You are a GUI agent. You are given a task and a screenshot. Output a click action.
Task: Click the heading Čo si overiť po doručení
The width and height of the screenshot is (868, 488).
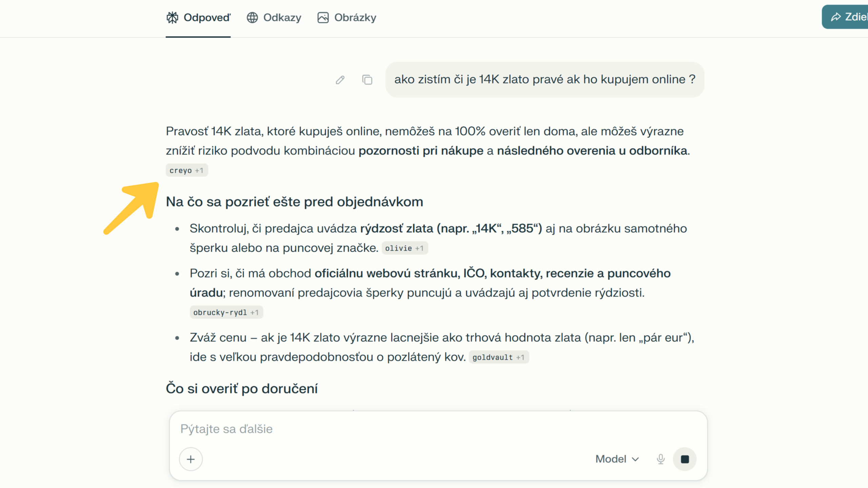coord(242,389)
